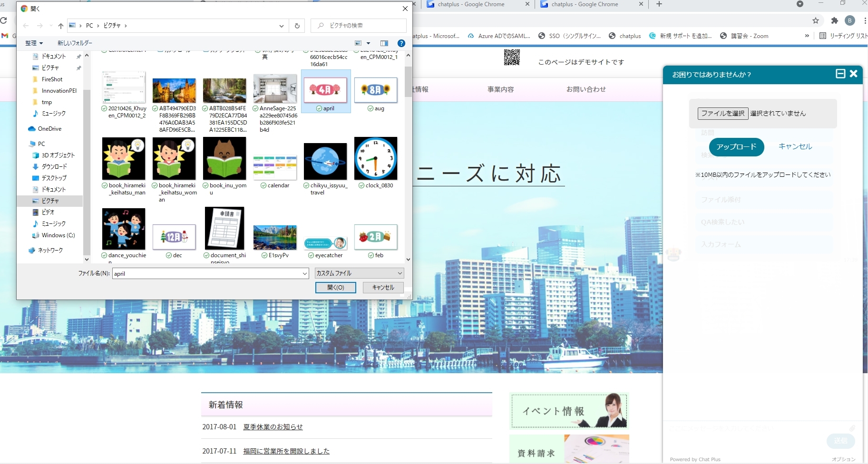Screen dimensions: 868x464
Task: Select the clock_0830 image thumbnail
Action: [376, 159]
